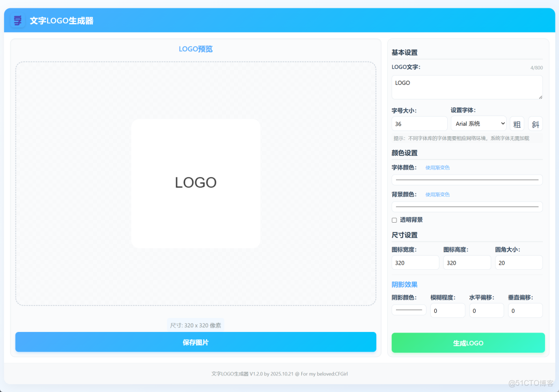
Task: Open the 背景颜色 color picker
Action: [467, 207]
